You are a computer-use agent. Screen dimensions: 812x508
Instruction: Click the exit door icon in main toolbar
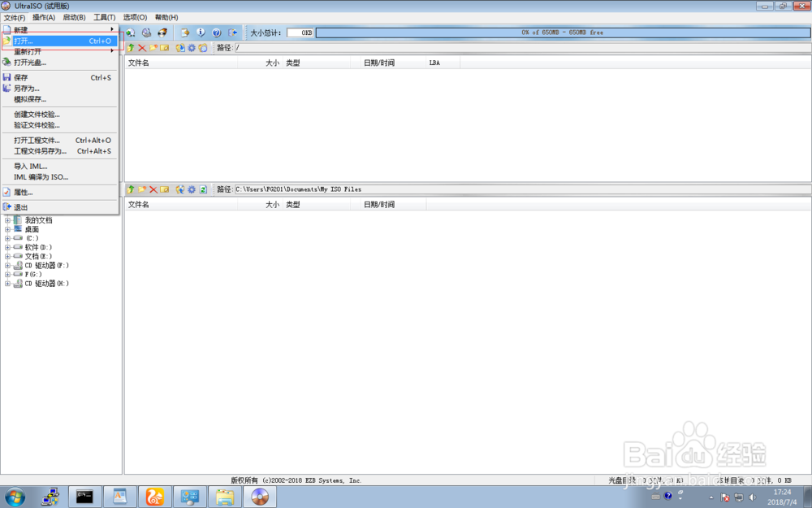point(233,33)
